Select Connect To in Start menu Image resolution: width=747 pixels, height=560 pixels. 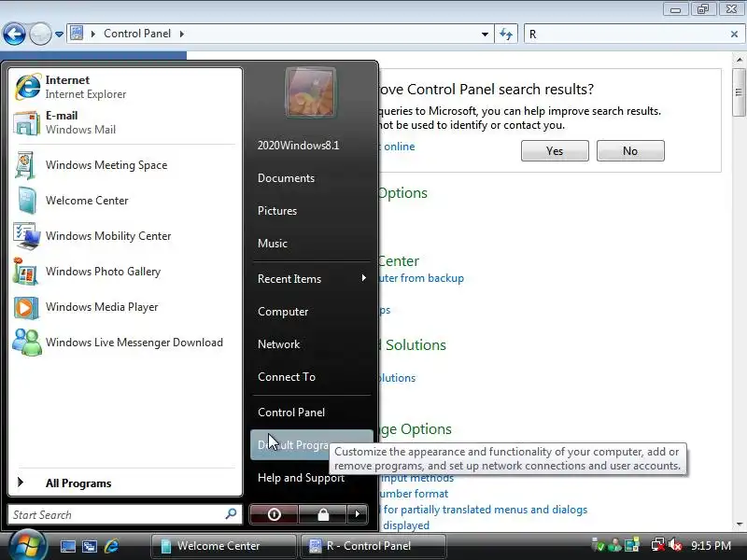pyautogui.click(x=311, y=377)
